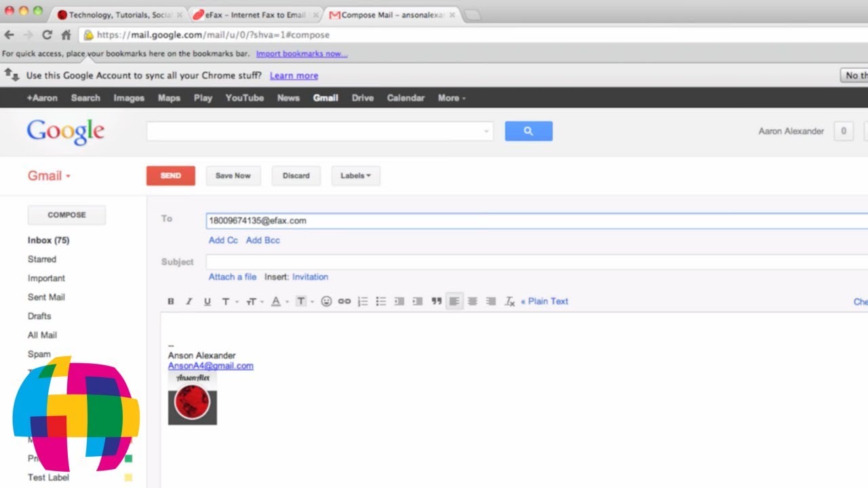Insert an Invitation
Image resolution: width=868 pixels, height=488 pixels.
coord(311,277)
